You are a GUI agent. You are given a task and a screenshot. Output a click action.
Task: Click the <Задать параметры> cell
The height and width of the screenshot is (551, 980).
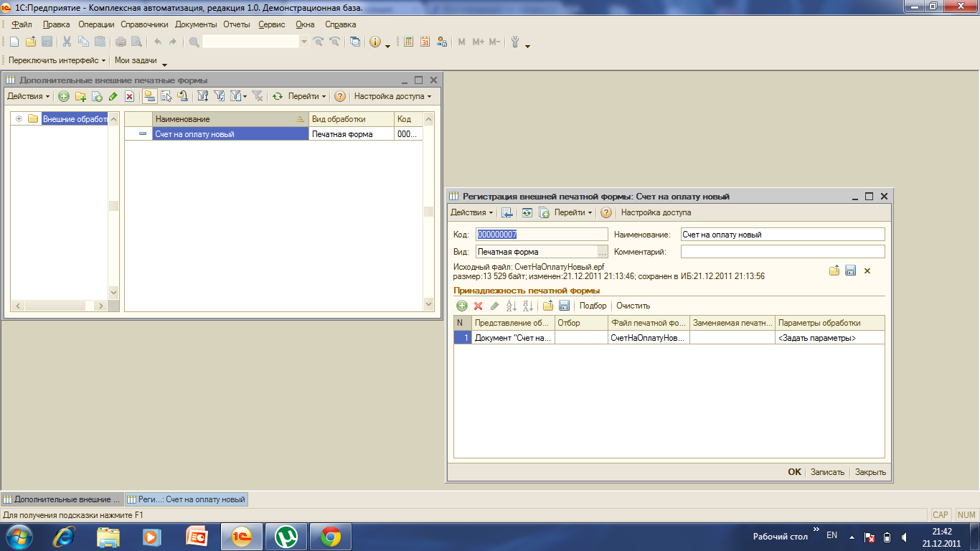[830, 337]
